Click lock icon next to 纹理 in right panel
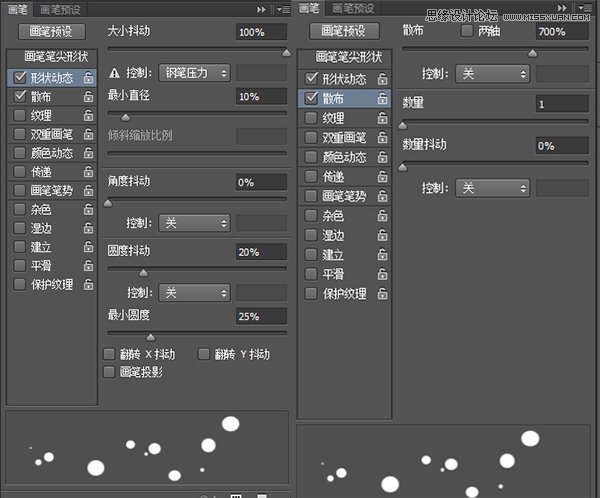Image resolution: width=600 pixels, height=498 pixels. pos(382,118)
